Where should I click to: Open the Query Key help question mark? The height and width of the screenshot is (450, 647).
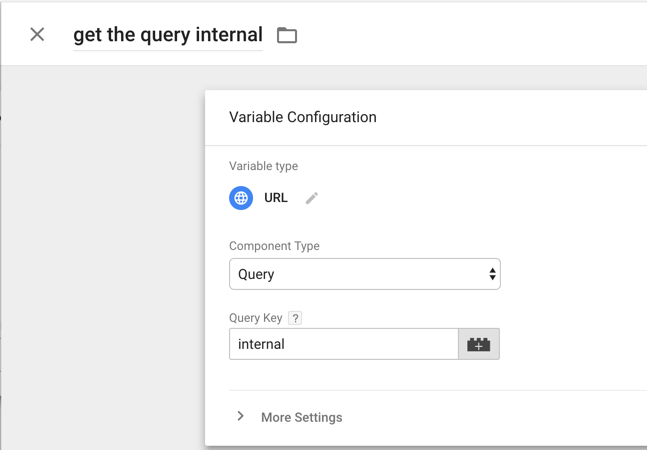point(295,318)
